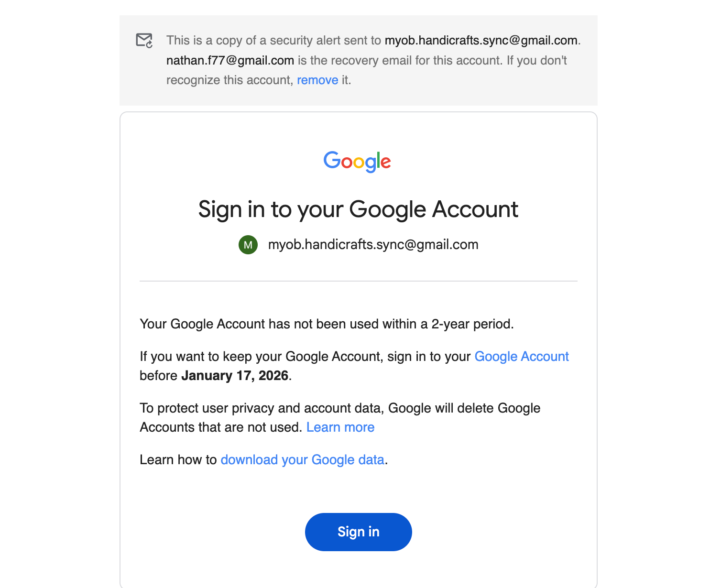This screenshot has width=721, height=588.
Task: Click the mail forward icon in banner
Action: click(144, 41)
